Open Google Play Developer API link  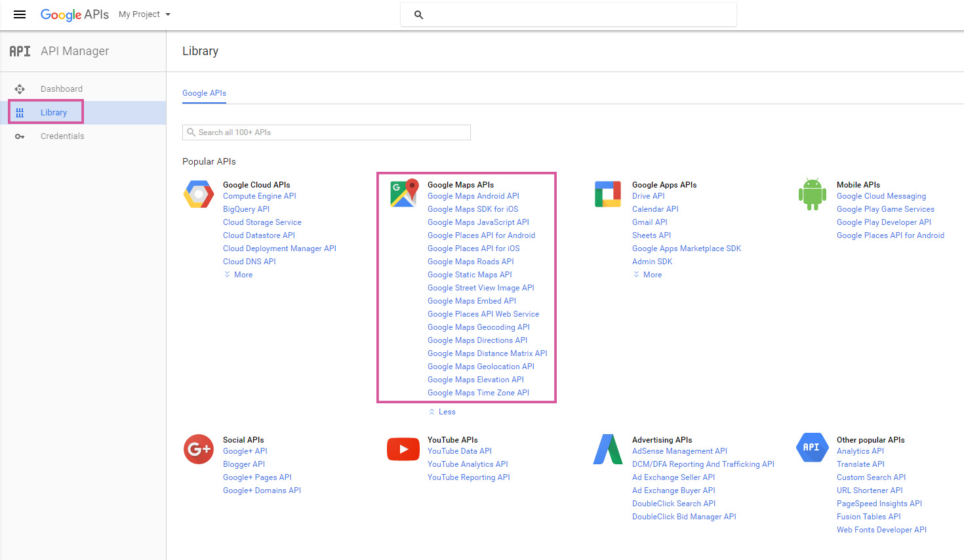pos(884,222)
